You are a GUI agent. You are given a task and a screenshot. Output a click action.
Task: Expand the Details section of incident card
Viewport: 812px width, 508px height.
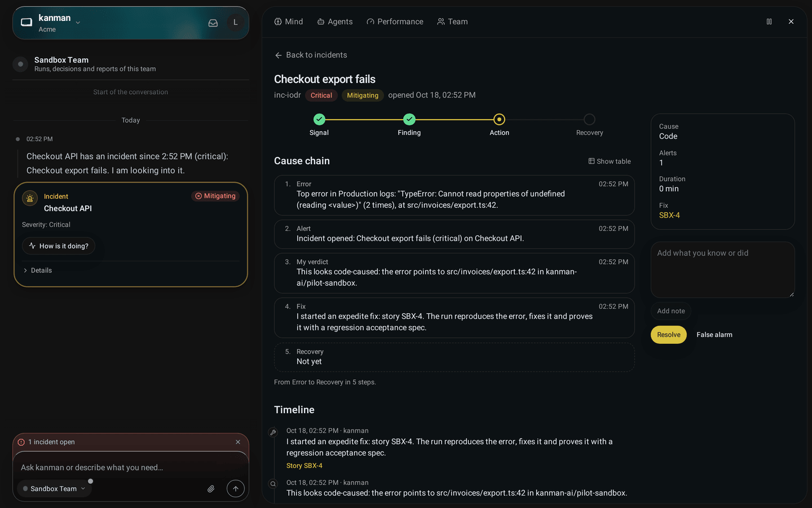[x=38, y=270]
